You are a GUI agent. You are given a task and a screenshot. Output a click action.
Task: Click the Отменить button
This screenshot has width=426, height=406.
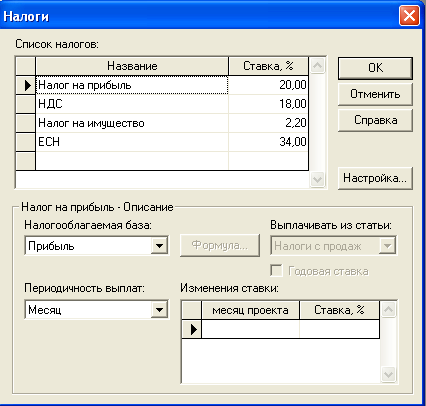click(x=375, y=94)
